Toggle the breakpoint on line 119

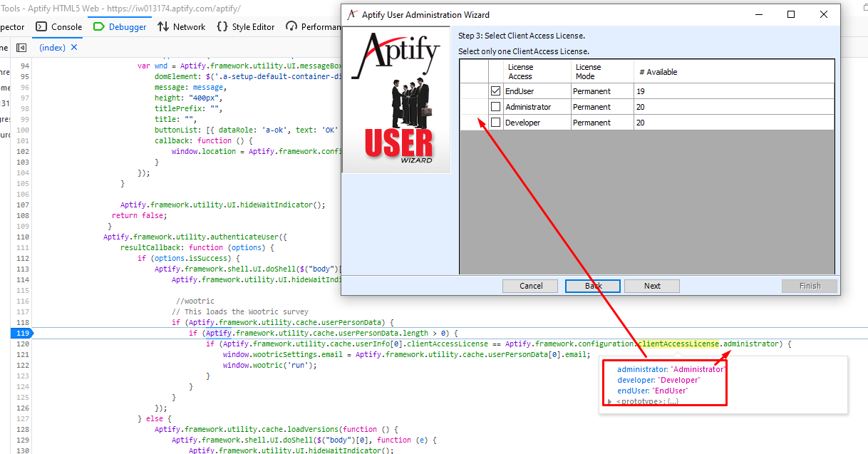tap(24, 333)
